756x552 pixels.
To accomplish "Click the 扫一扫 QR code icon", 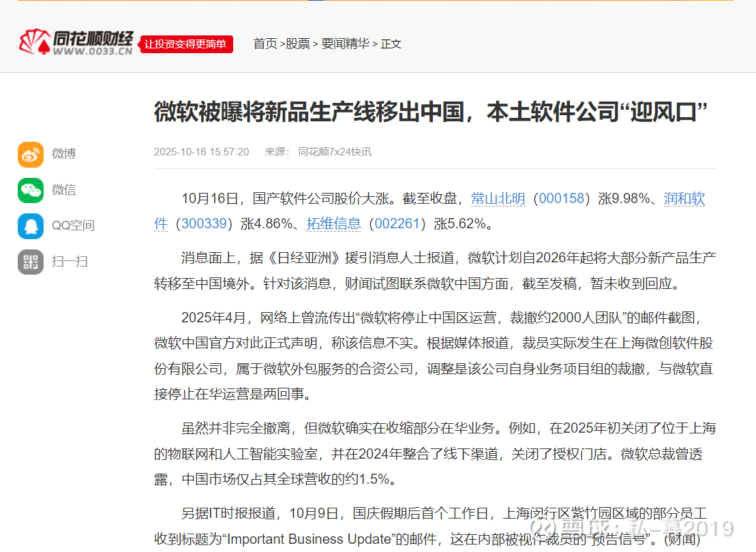I will [x=31, y=262].
